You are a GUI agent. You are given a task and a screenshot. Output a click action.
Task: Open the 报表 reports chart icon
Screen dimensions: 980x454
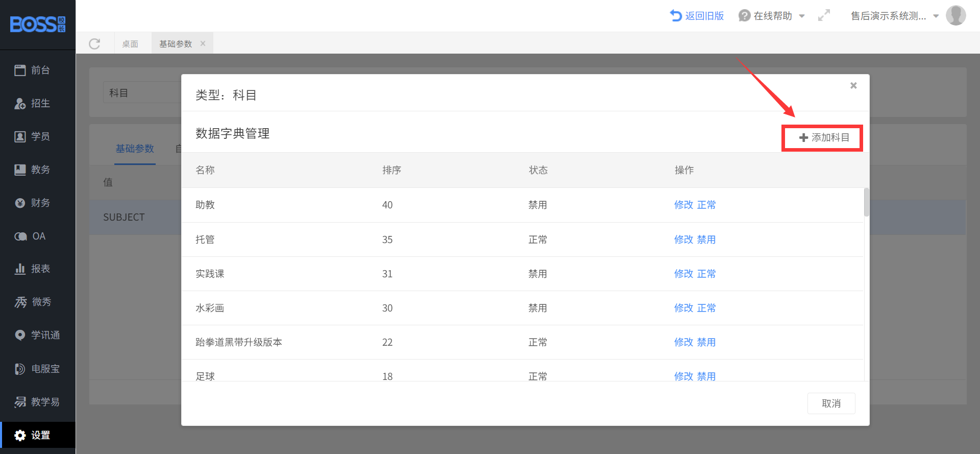pos(20,269)
